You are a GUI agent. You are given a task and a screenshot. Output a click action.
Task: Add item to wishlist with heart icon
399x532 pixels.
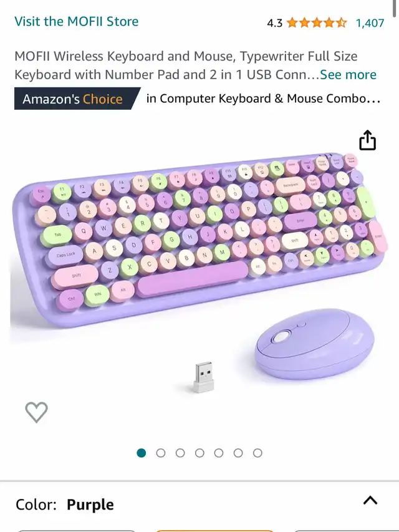click(36, 412)
